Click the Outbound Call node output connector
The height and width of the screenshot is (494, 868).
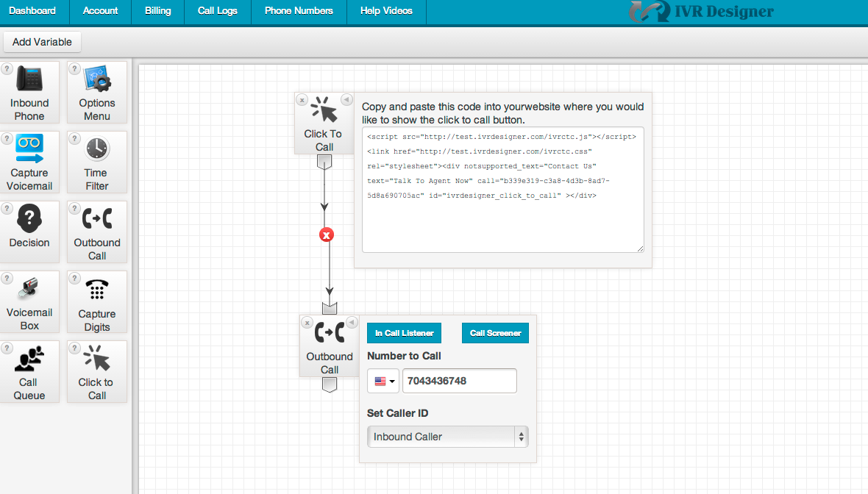[x=330, y=384]
